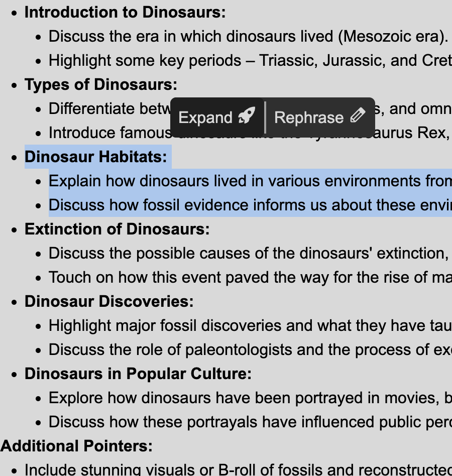
Task: Click the pencil icon next to Rephrase
Action: click(x=358, y=116)
